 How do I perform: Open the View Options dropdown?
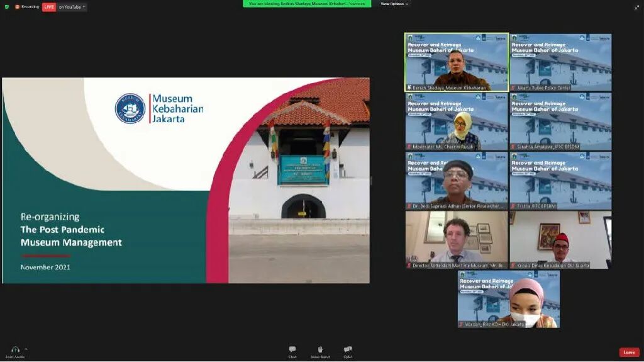tap(394, 4)
